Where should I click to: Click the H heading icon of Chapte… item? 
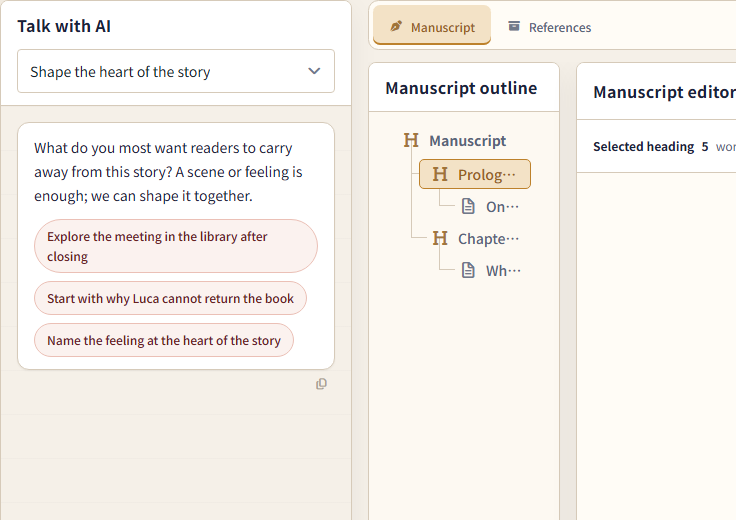tap(440, 238)
